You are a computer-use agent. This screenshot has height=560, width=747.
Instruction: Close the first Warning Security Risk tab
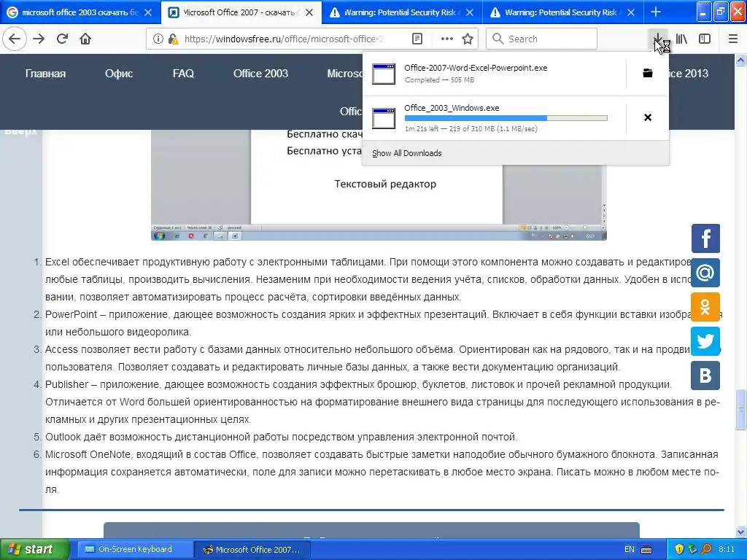tap(470, 12)
